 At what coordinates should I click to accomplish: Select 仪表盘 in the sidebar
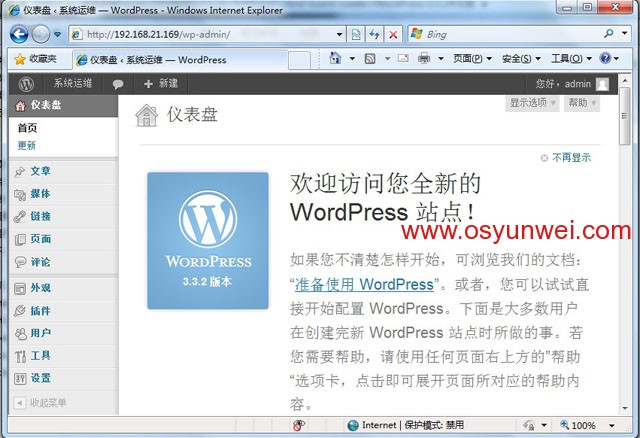tap(63, 106)
